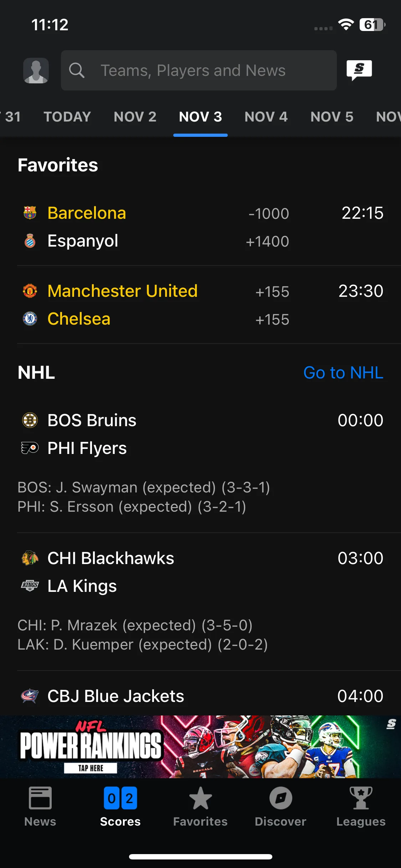Open the profile avatar icon
Image resolution: width=401 pixels, height=868 pixels.
36,71
